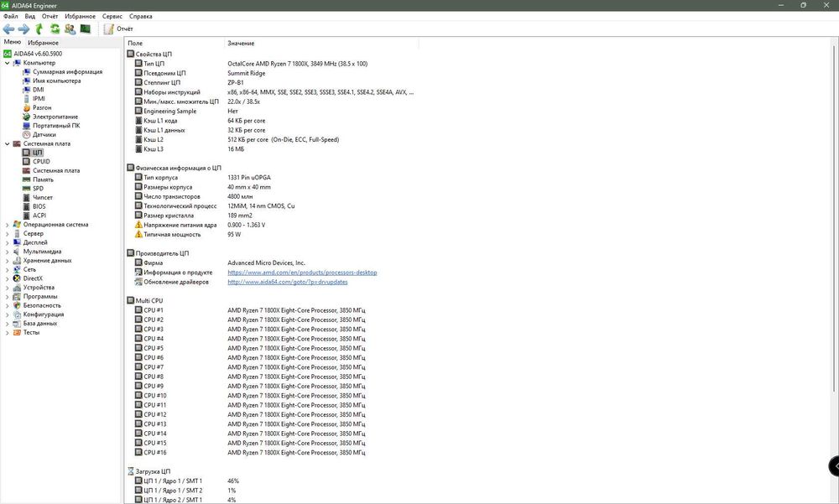Screen dimensions: 839x504
Task: Expand the Сеть branch
Action: click(x=7, y=270)
